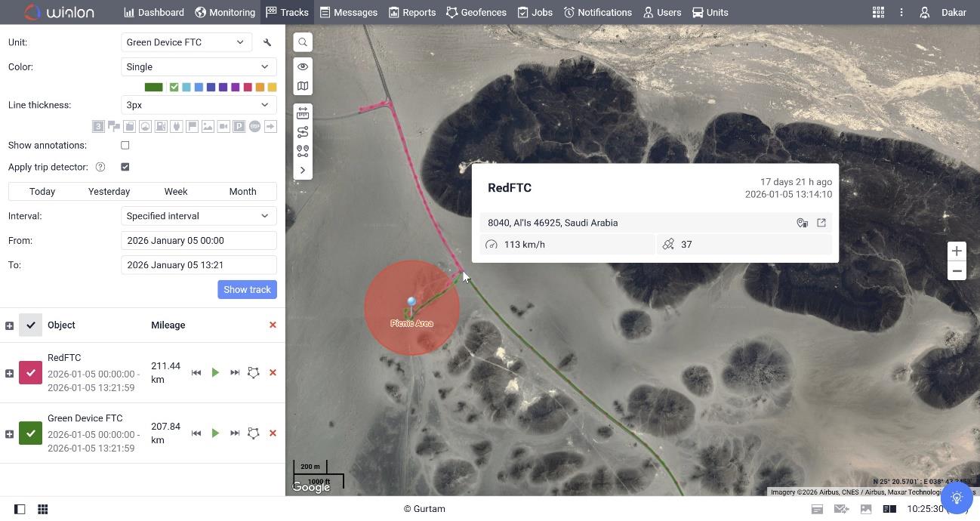Select the Today interval button
Viewport: 980px width, 521px height.
pyautogui.click(x=42, y=192)
